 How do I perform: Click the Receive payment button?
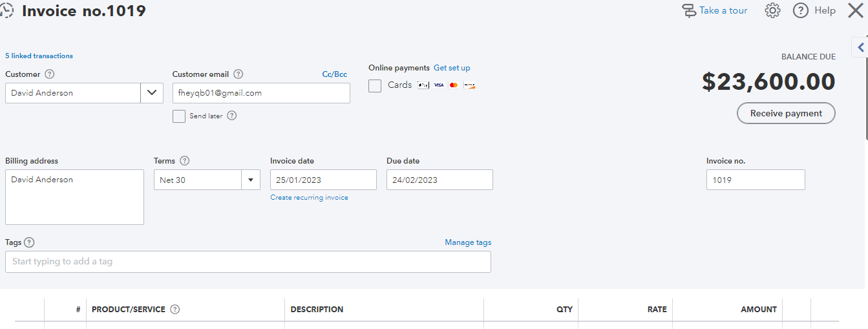tap(786, 113)
